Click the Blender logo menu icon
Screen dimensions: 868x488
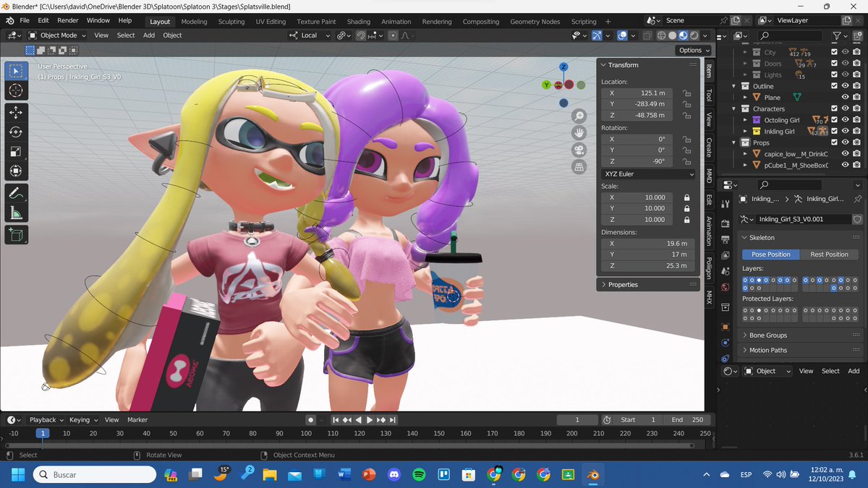tap(11, 20)
